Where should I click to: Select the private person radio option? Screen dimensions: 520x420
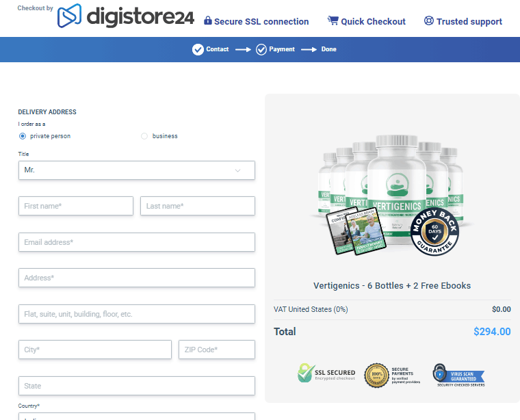(23, 136)
